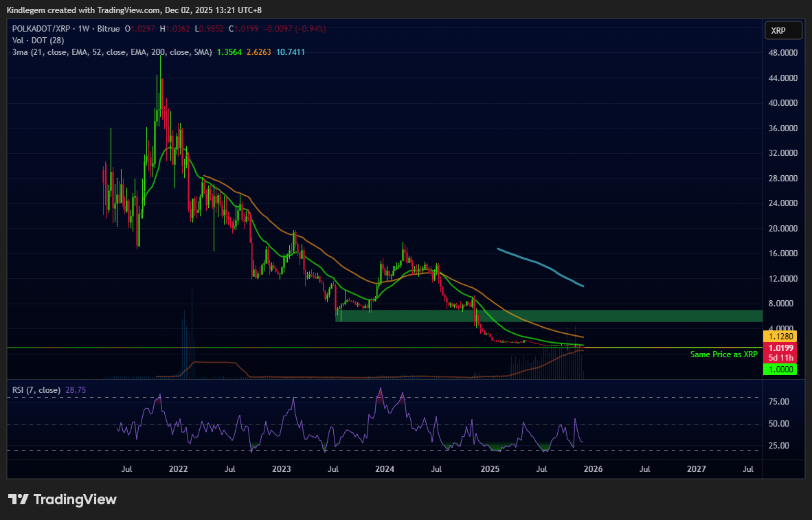Click the green 1.0000 price label
812x520 pixels.
[780, 370]
